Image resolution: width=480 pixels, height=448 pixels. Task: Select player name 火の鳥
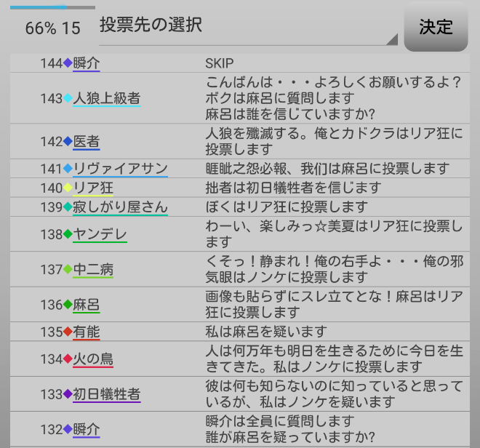[93, 359]
